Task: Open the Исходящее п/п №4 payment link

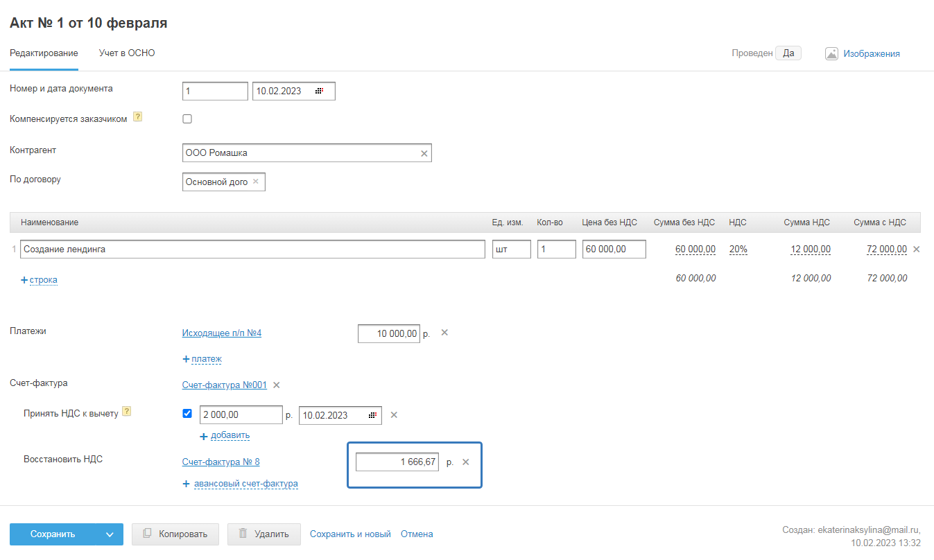Action: pyautogui.click(x=222, y=333)
